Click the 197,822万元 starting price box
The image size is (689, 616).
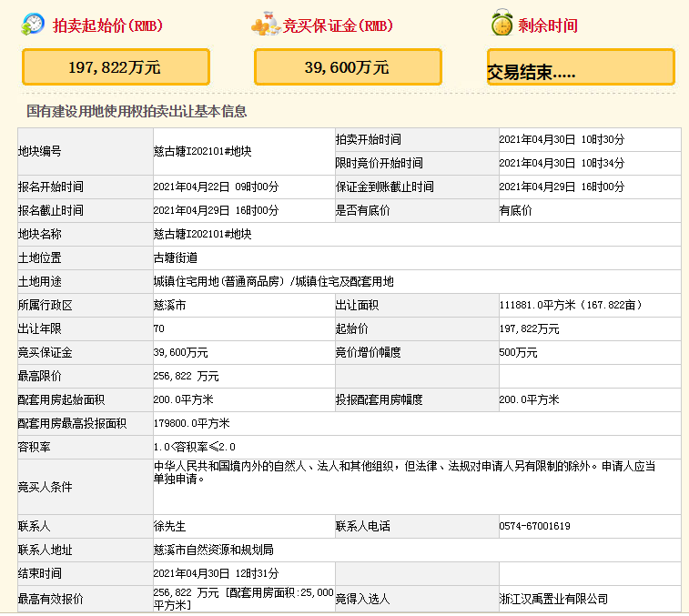[116, 67]
